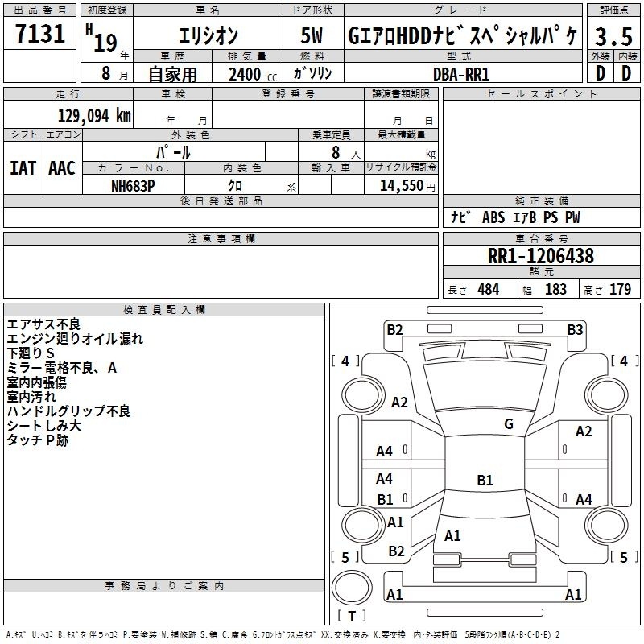Select the 3.5 evaluation score
Image resolution: width=644 pixels, height=644 pixels.
[x=613, y=37]
